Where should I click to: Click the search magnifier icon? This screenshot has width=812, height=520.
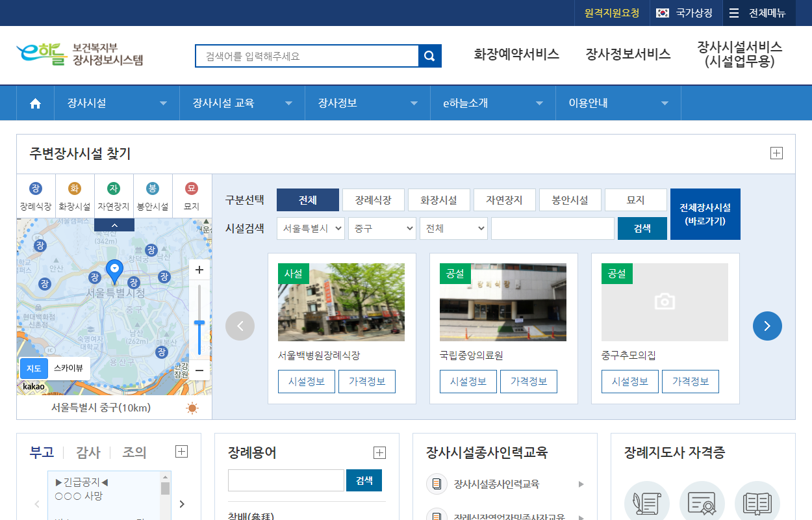pyautogui.click(x=429, y=56)
